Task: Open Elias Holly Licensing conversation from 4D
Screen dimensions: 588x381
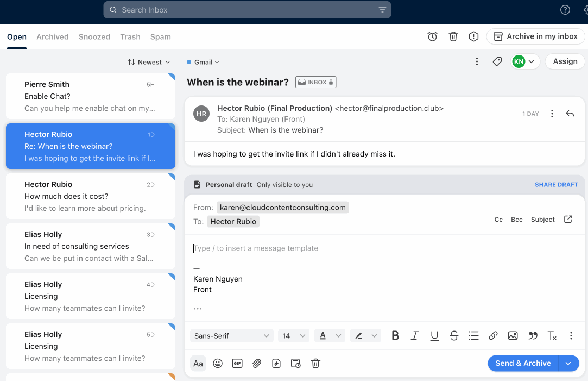Action: tap(90, 296)
